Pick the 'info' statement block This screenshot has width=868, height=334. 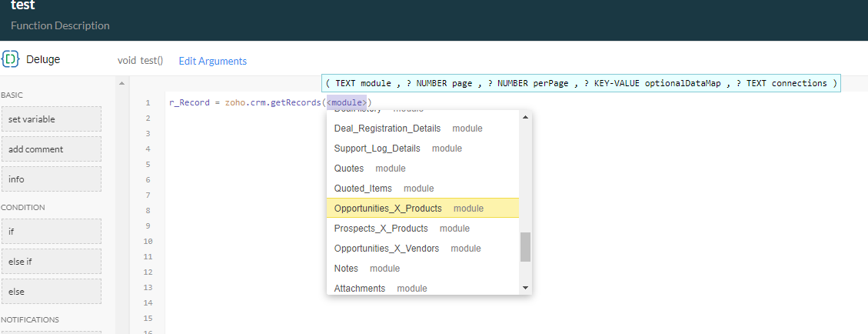(51, 179)
